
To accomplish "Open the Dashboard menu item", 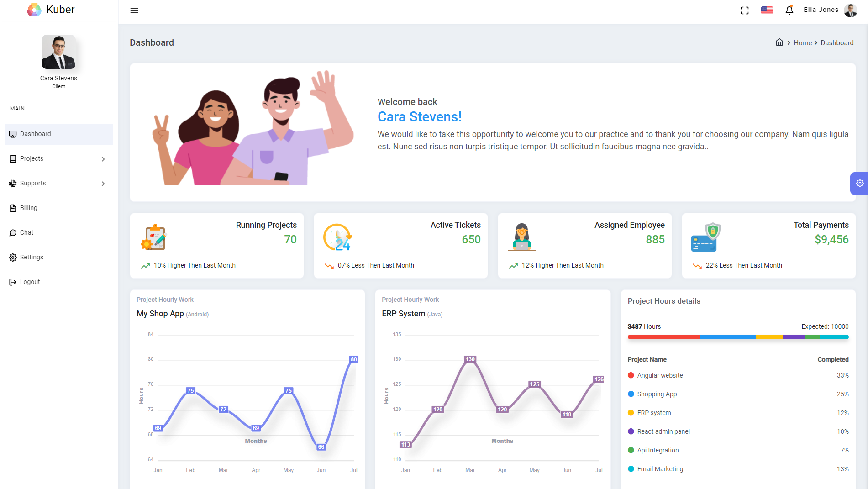I will [x=58, y=134].
